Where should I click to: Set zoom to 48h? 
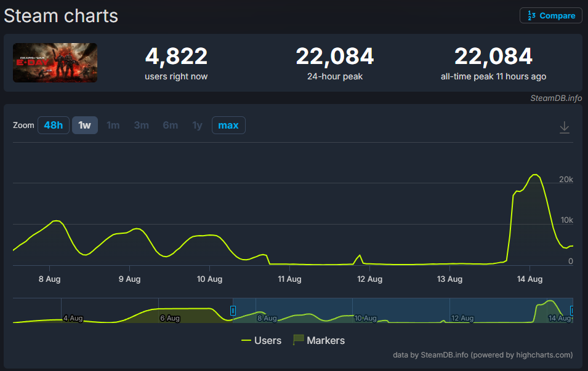click(x=53, y=125)
